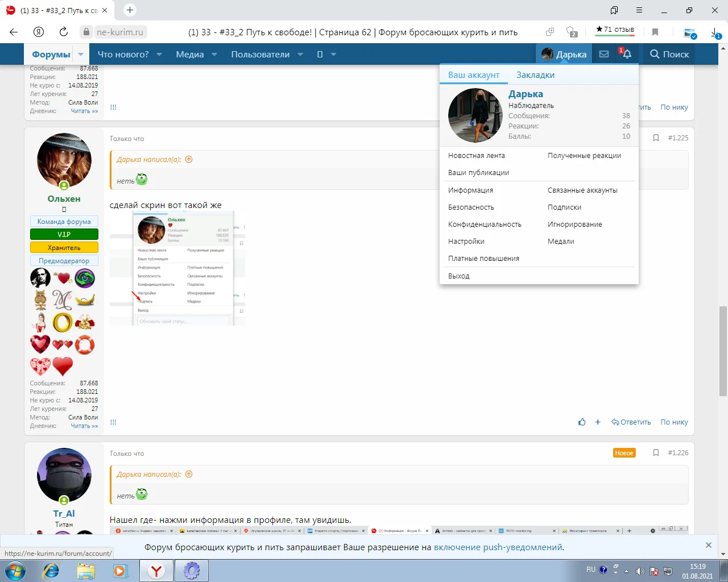Switch to Yandex Browser in the taskbar
The image size is (728, 582).
coord(156,571)
